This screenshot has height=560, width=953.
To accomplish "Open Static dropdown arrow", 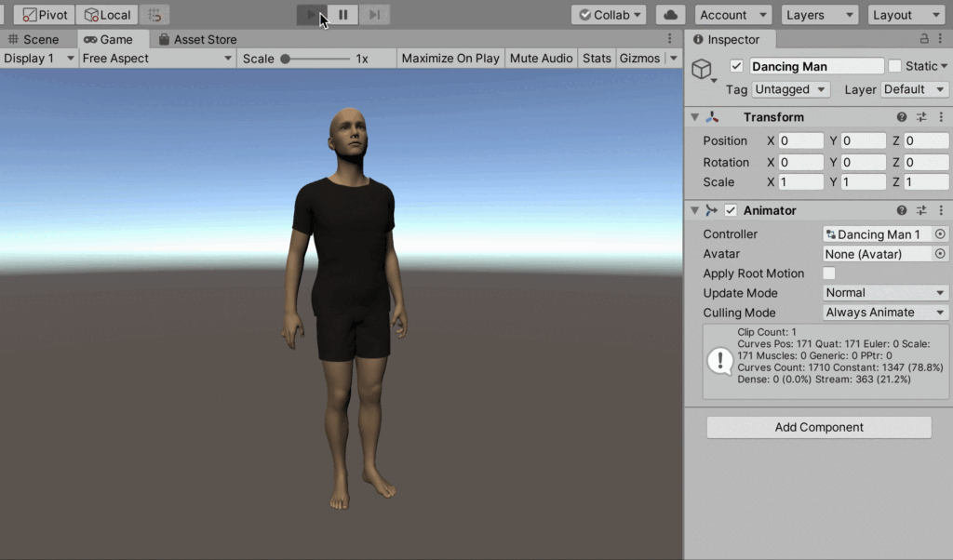I will click(x=945, y=66).
